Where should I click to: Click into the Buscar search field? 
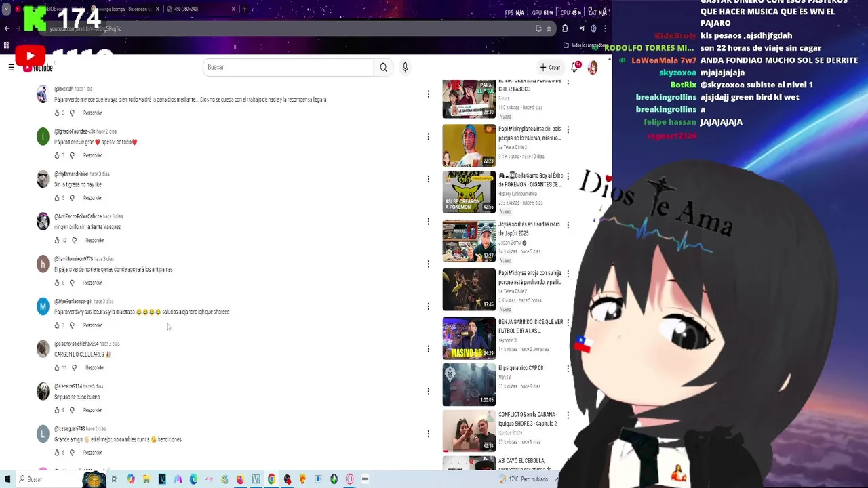click(x=288, y=67)
